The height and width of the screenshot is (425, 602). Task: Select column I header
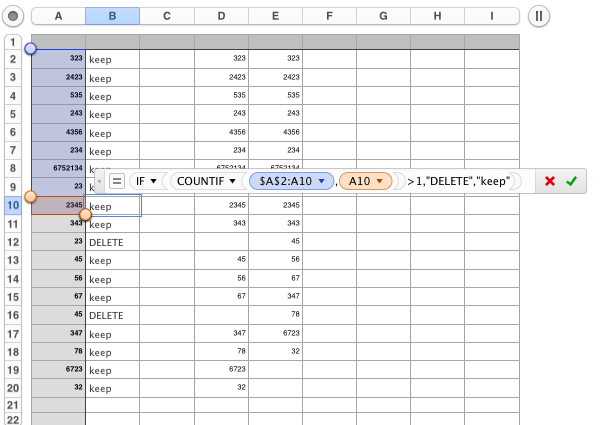(x=492, y=16)
